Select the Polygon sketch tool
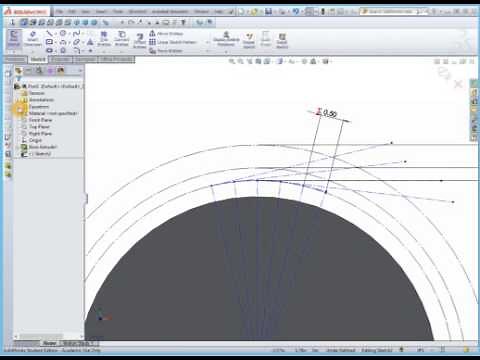The image size is (480, 360). 63,50
